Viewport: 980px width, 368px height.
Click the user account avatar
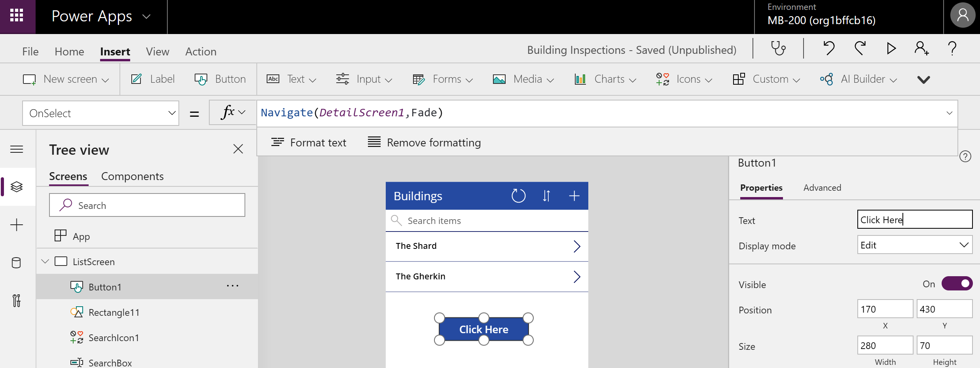[x=963, y=16]
